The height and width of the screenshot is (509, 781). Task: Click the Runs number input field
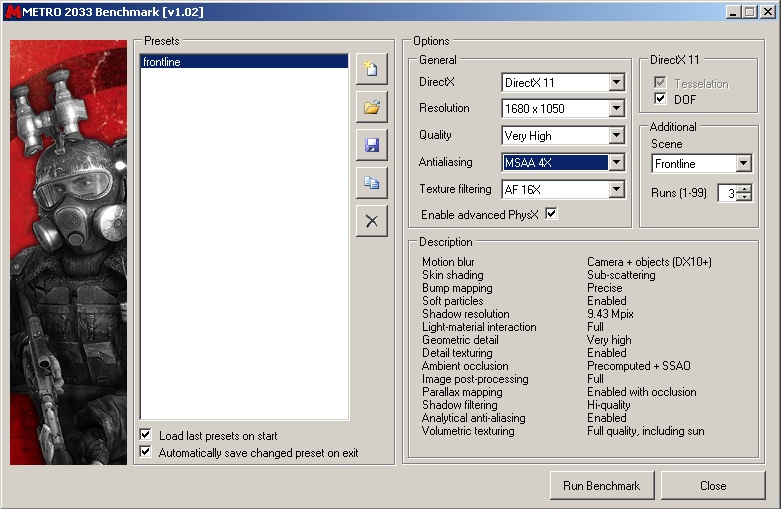pyautogui.click(x=728, y=193)
